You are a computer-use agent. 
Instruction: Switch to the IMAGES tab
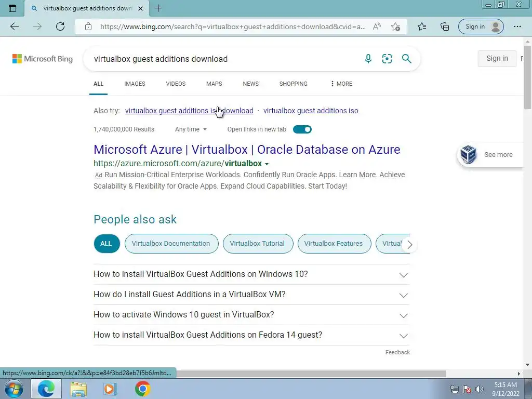pyautogui.click(x=135, y=84)
